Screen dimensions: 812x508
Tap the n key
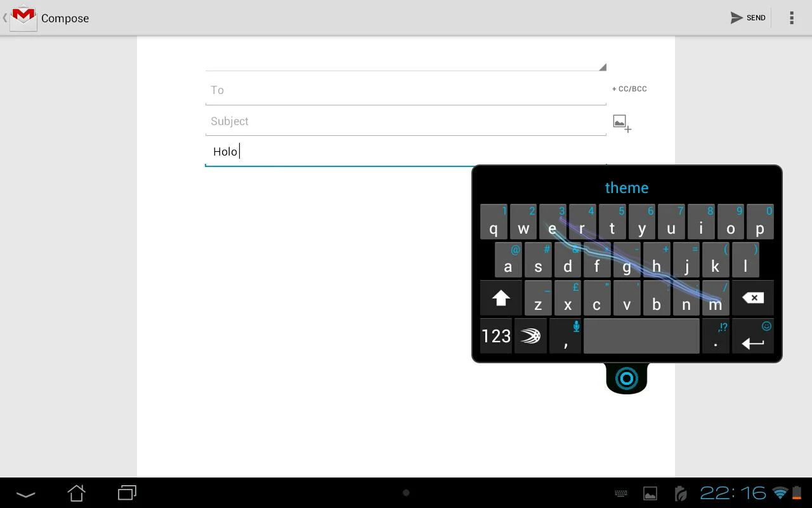[686, 298]
